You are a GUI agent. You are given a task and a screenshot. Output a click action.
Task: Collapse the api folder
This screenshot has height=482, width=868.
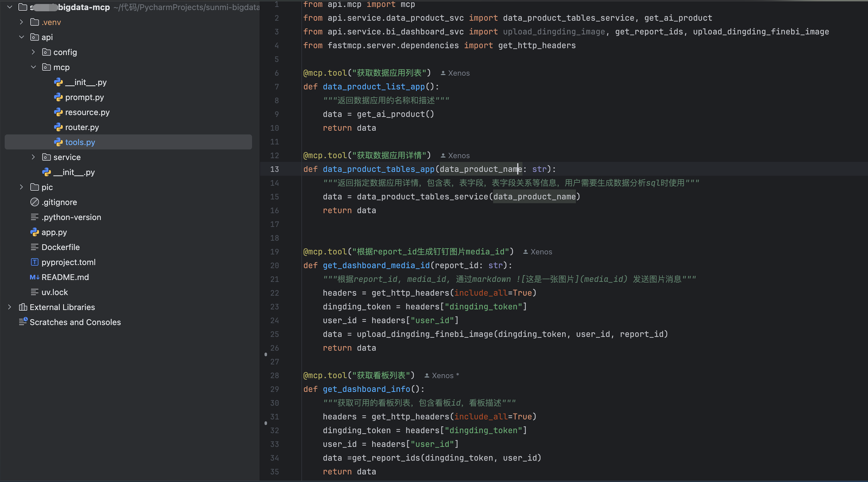click(21, 37)
